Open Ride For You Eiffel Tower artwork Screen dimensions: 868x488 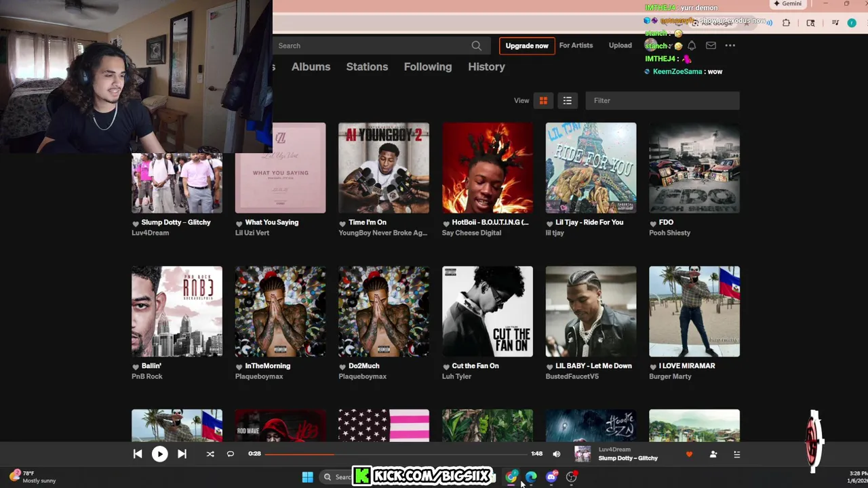coord(591,168)
